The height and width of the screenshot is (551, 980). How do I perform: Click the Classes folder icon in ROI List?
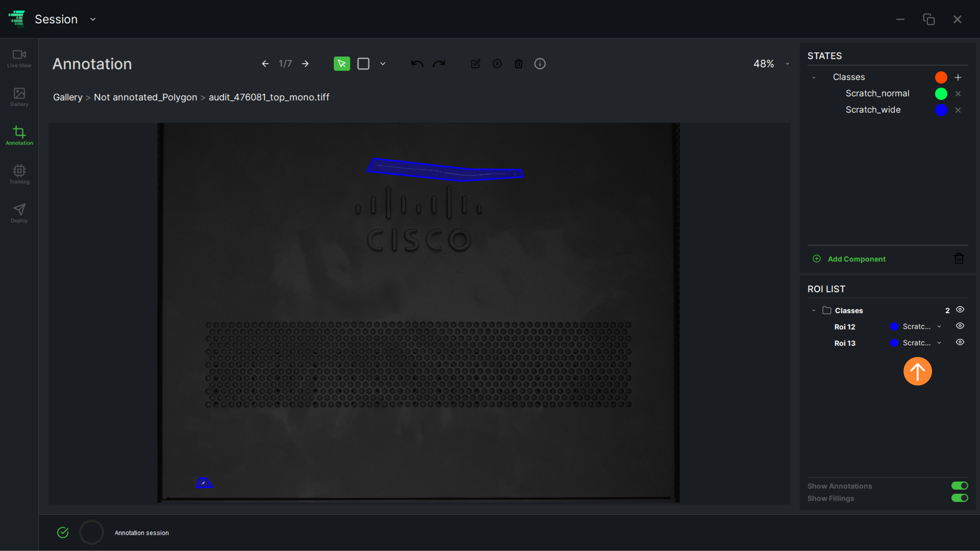tap(826, 310)
